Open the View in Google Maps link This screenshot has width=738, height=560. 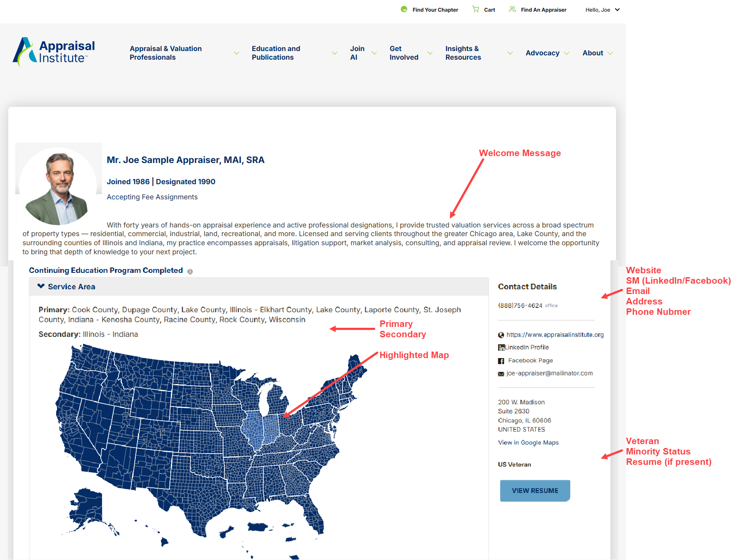coord(528,442)
